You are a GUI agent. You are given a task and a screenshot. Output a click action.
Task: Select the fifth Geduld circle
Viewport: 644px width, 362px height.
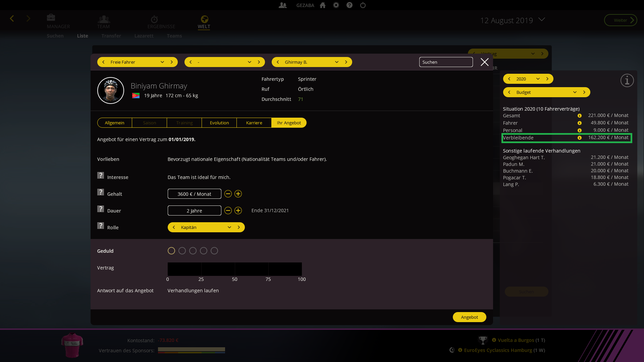coord(214,251)
